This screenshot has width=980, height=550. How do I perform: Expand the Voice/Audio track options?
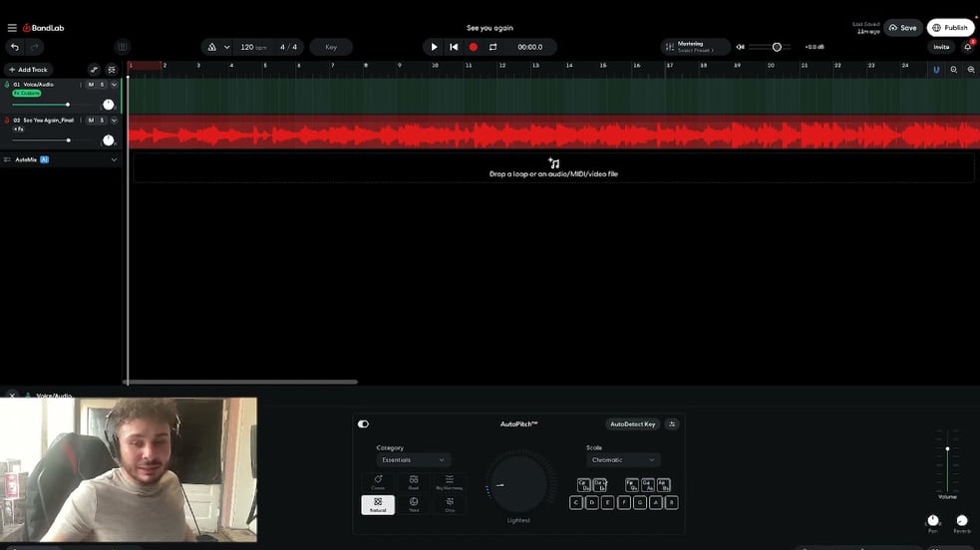coord(114,85)
